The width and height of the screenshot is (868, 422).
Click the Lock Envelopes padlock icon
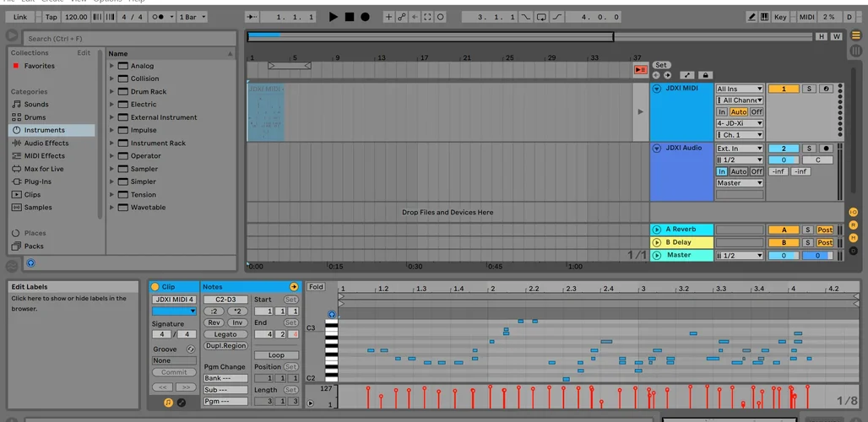tap(706, 75)
